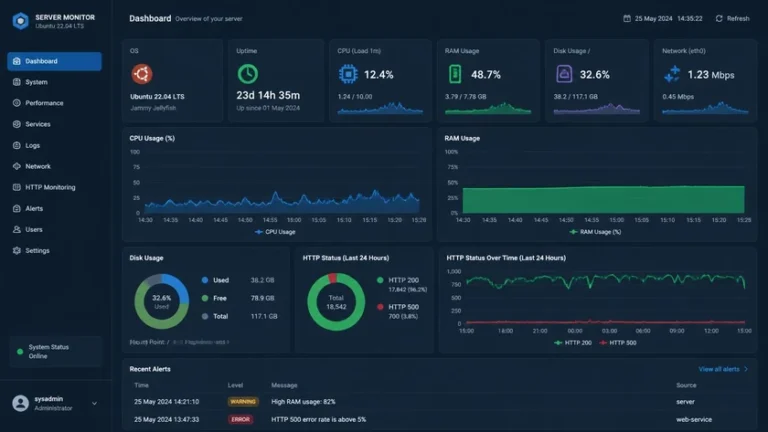Click the chevron after View all alerts

point(746,369)
